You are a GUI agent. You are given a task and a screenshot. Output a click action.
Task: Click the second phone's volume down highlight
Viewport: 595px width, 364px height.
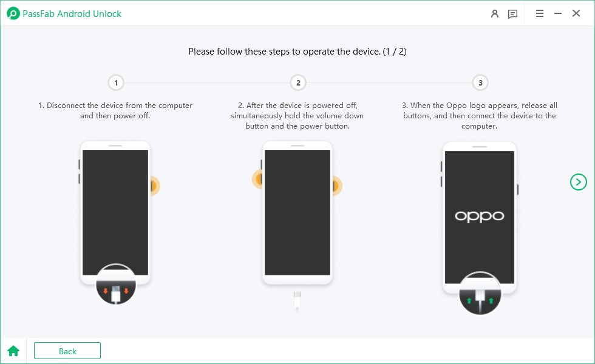coord(257,178)
